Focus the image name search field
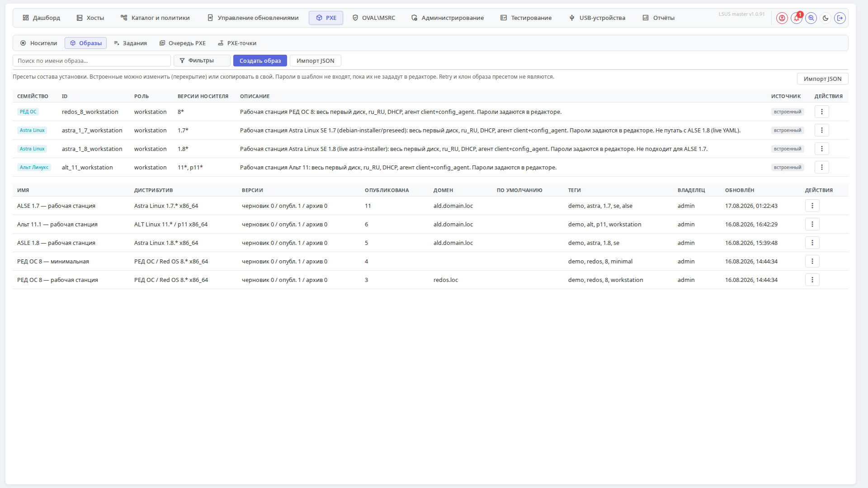 click(92, 61)
